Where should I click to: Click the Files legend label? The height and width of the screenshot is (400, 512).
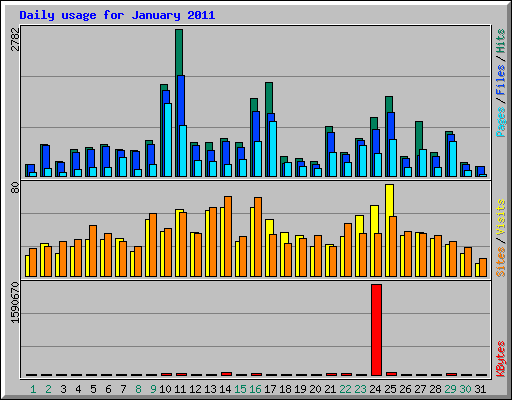501,80
